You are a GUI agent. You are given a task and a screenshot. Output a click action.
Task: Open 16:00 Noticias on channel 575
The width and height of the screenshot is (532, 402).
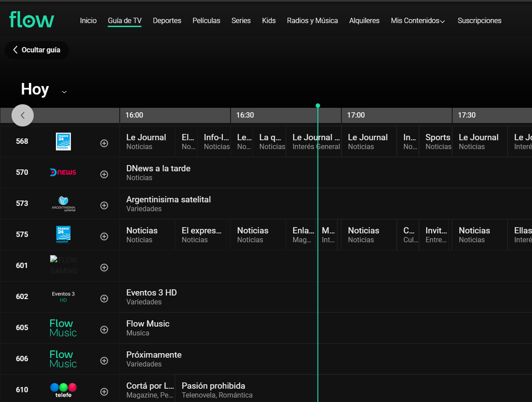click(148, 235)
